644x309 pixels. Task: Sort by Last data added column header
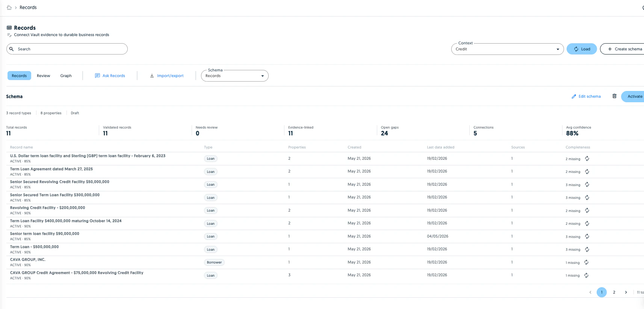[440, 147]
